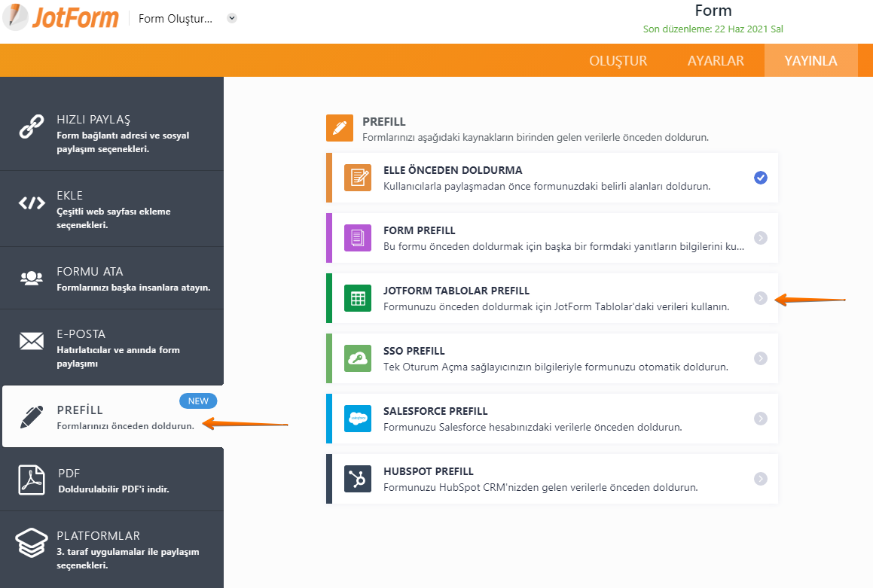Click the NEW badge on Prefill
The height and width of the screenshot is (588, 873).
(198, 401)
